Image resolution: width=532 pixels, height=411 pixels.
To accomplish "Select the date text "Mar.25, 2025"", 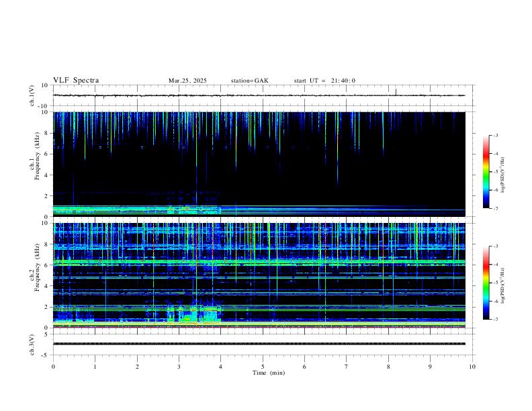I will [187, 81].
